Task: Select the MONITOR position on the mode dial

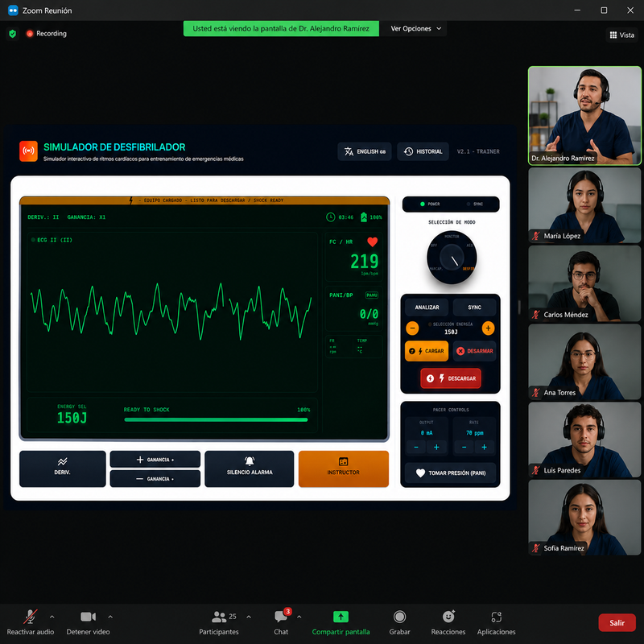Action: tap(452, 237)
